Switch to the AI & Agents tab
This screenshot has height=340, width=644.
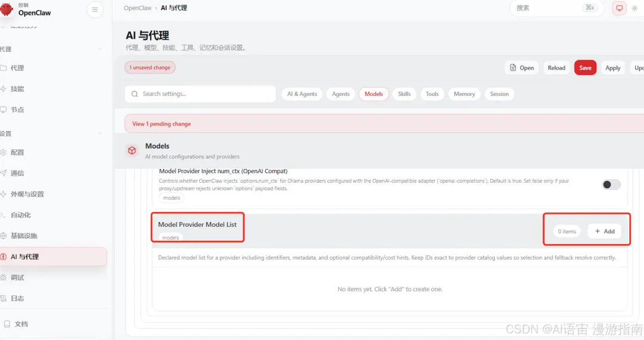302,94
